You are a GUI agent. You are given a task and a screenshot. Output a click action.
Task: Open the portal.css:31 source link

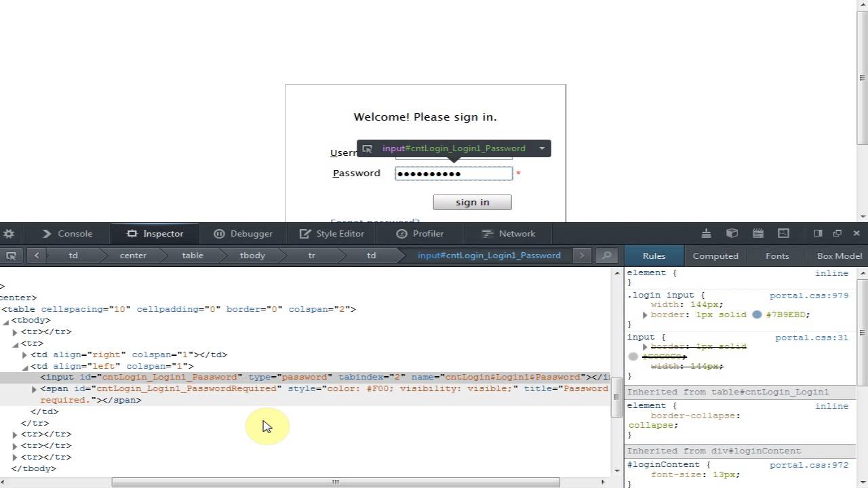click(x=812, y=338)
